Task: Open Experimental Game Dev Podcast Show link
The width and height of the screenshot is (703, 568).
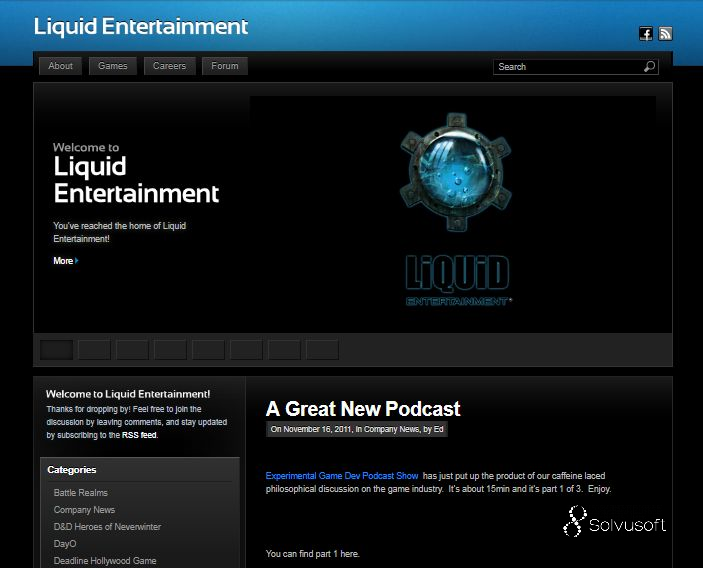Action: tap(342, 476)
